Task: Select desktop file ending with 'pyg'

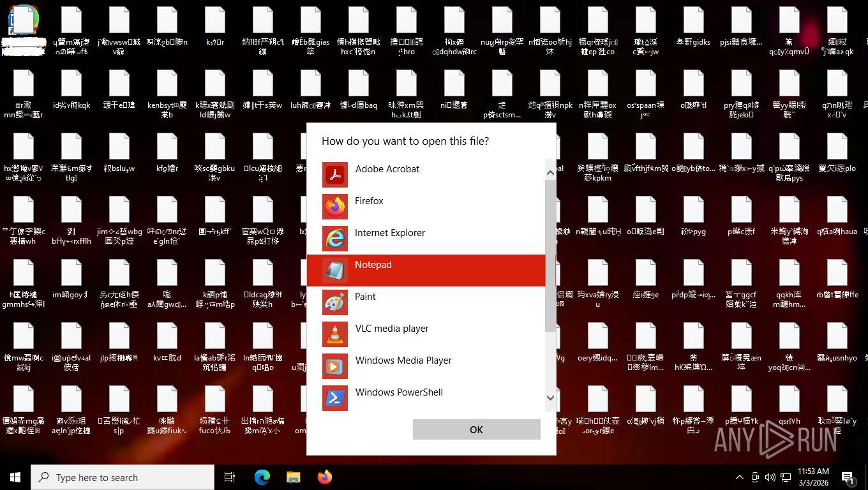Action: (694, 216)
